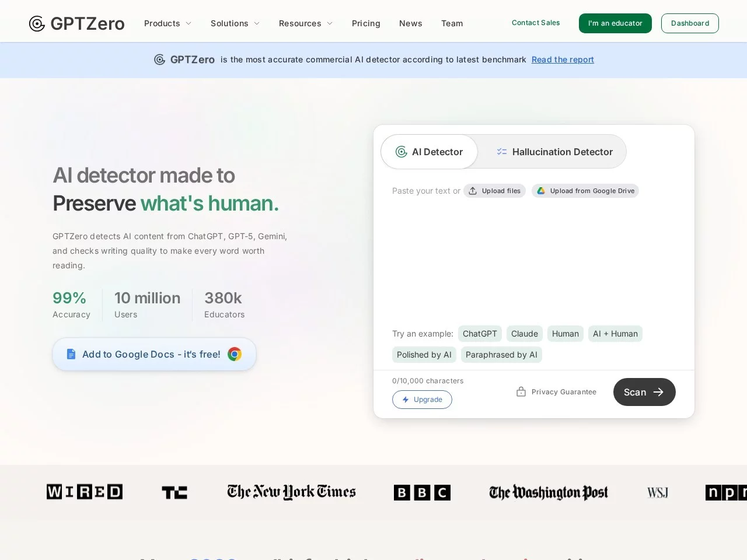Click the Scan button
The width and height of the screenshot is (747, 560).
[x=644, y=392]
